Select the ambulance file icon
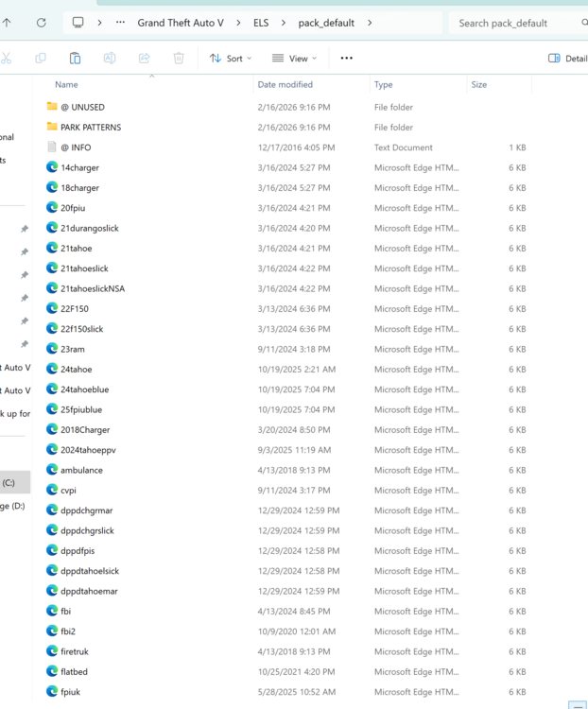 point(52,469)
